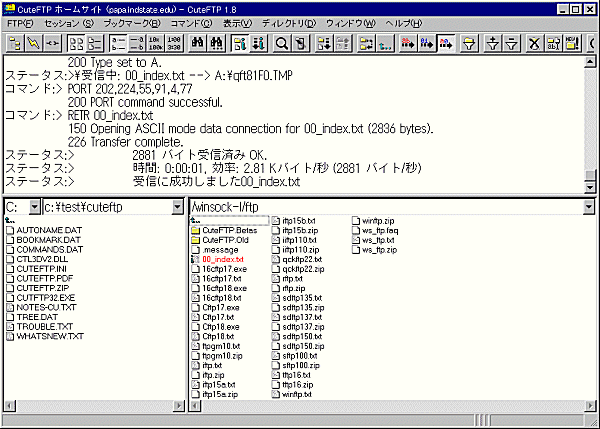This screenshot has width=600, height=429.
Task: Select auto transfer mode icon
Action: click(446, 44)
